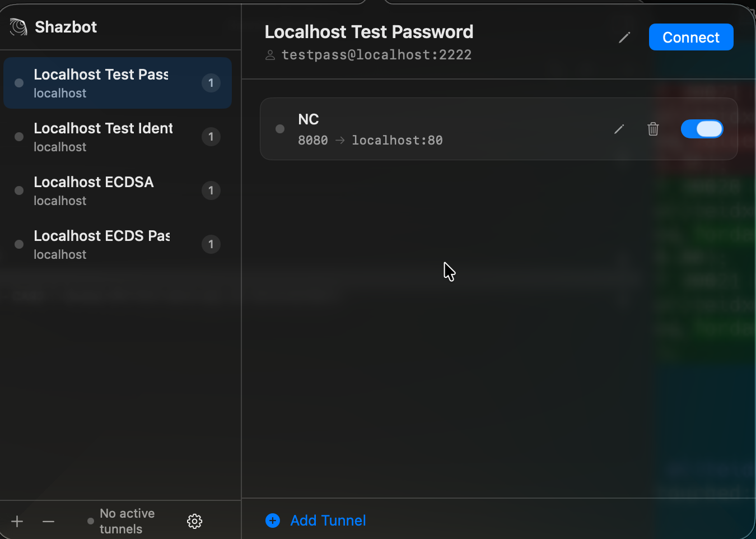Click the user icon beside testpass@localhost:2222
The height and width of the screenshot is (539, 756).
[270, 55]
